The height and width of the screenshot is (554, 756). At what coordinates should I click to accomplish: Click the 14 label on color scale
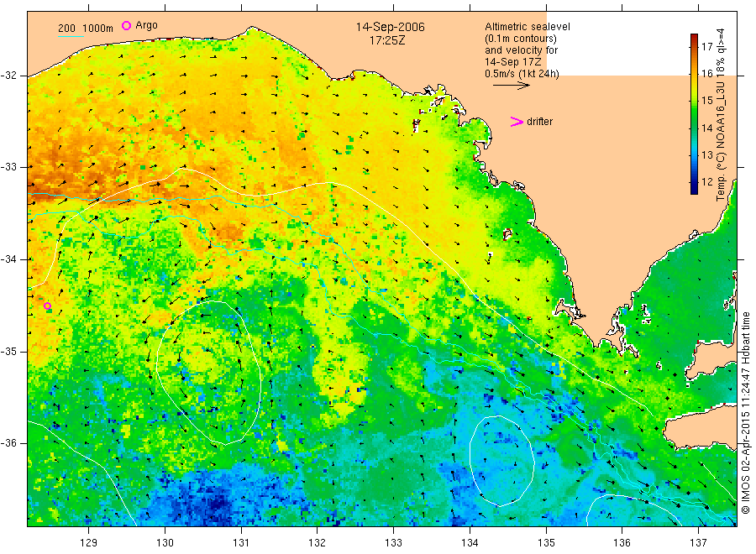click(706, 128)
